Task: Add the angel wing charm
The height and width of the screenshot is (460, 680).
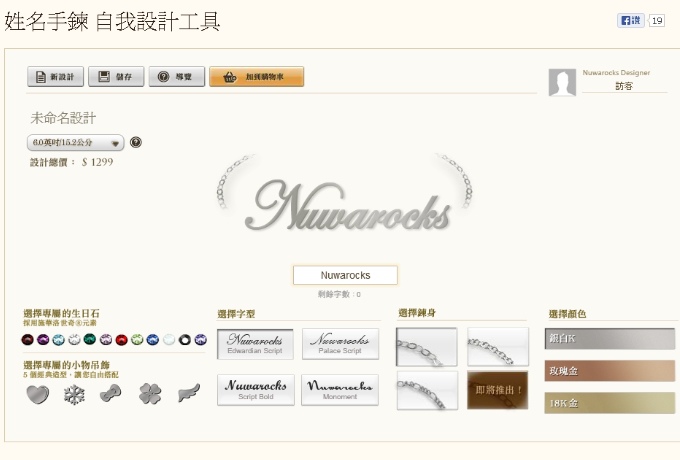Action: (189, 393)
